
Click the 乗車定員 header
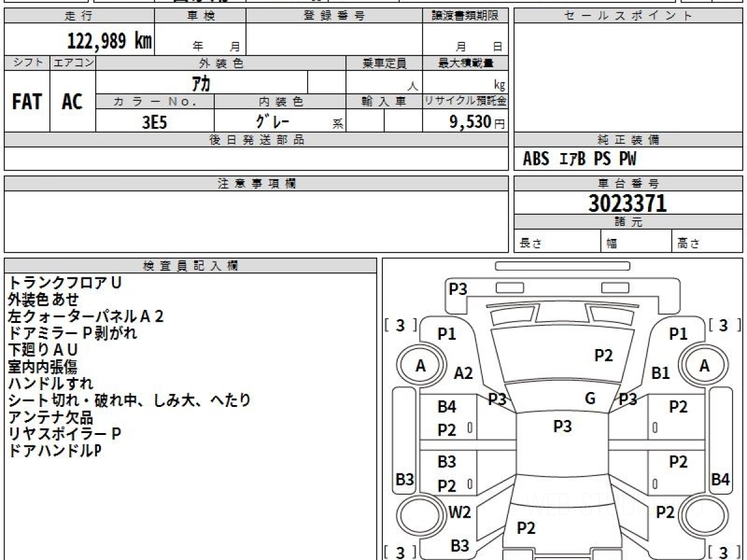click(384, 63)
